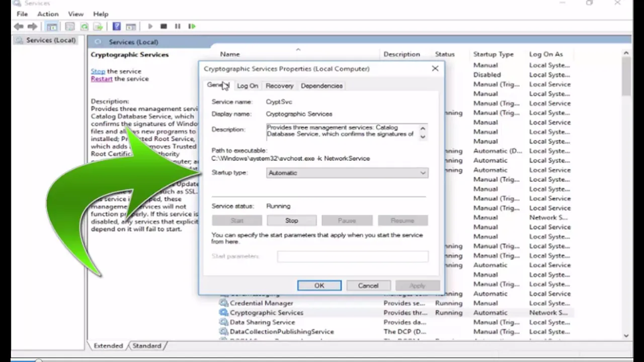Select the Cryptographic Services row name in the list
644x362 pixels.
coord(266,313)
